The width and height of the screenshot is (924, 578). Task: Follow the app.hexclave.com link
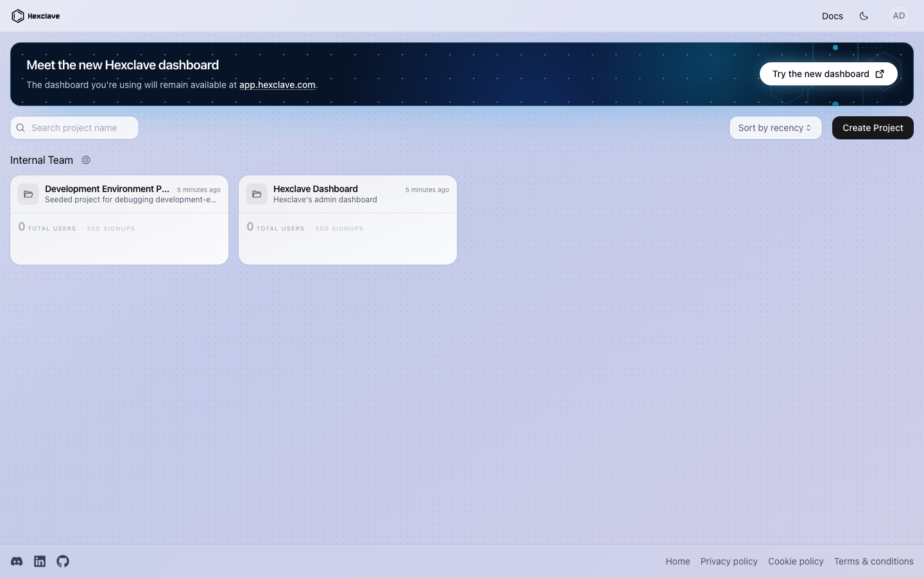point(277,85)
